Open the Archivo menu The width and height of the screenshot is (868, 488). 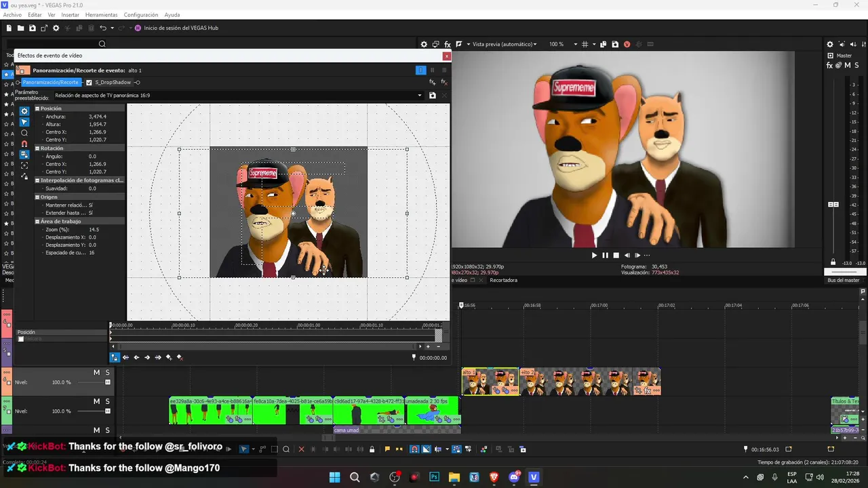(x=12, y=15)
